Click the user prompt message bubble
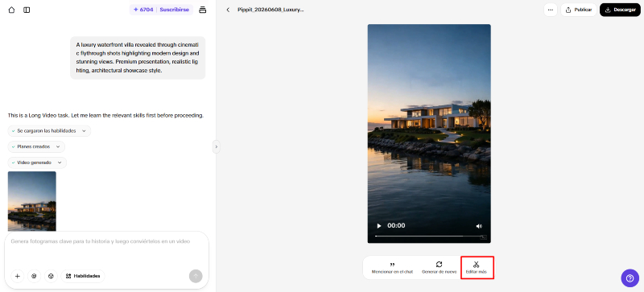Screen dimensions: 644x292 138,57
